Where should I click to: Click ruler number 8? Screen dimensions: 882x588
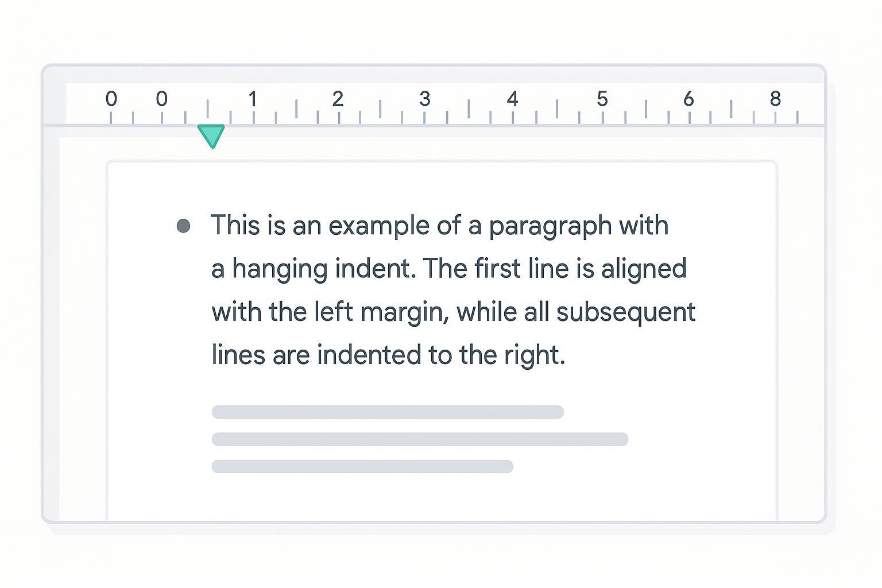pos(775,99)
